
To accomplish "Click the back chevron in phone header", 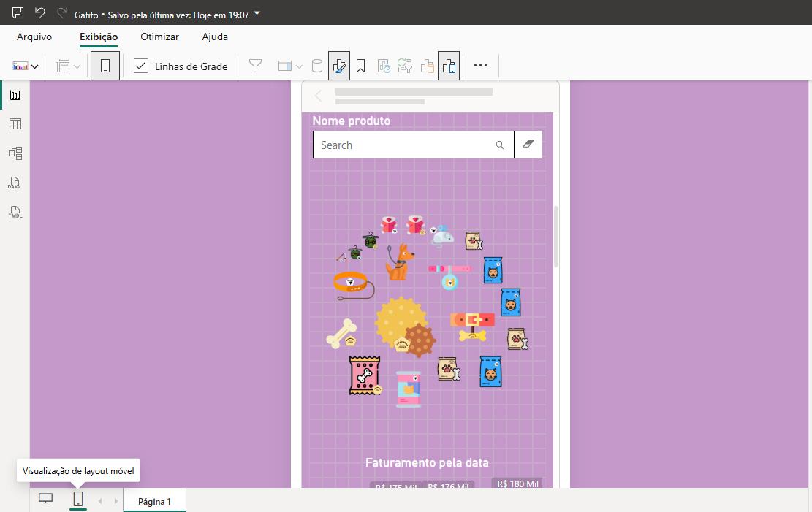I will point(319,96).
